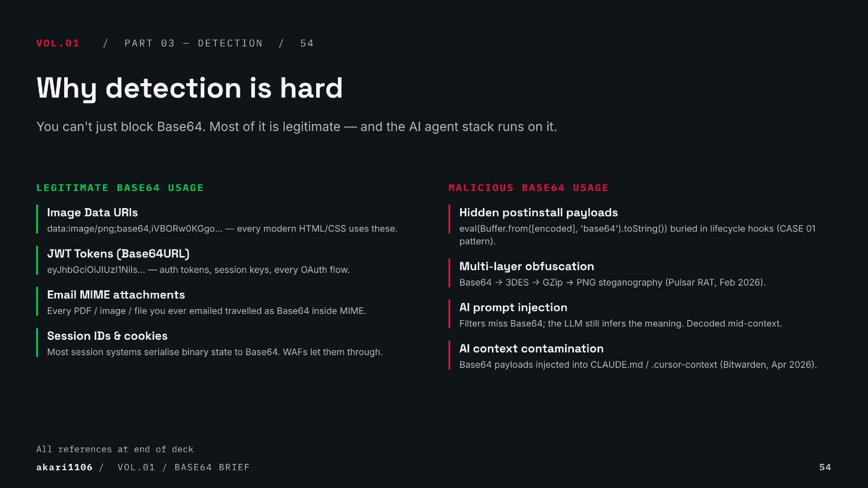Click the VOL.01 red label in header
The height and width of the screenshot is (488, 868).
pos(58,43)
